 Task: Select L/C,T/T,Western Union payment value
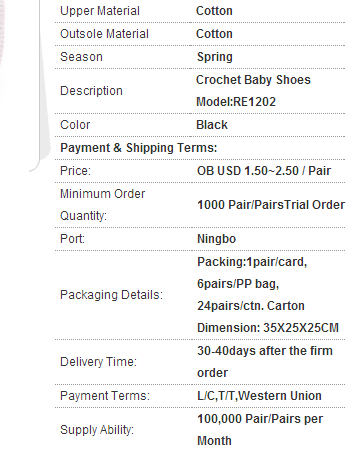click(x=259, y=396)
